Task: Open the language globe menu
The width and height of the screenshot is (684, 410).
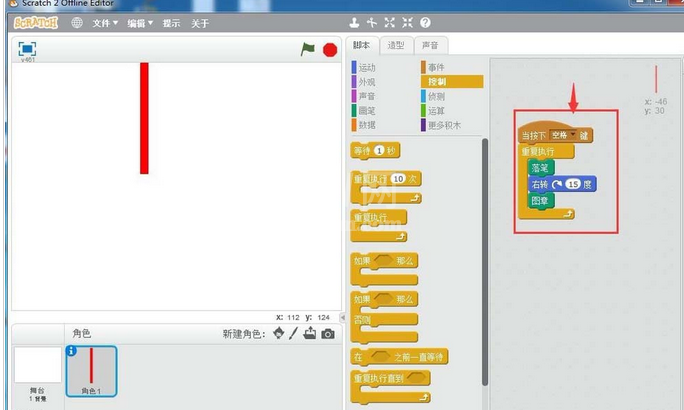Action: click(x=77, y=23)
